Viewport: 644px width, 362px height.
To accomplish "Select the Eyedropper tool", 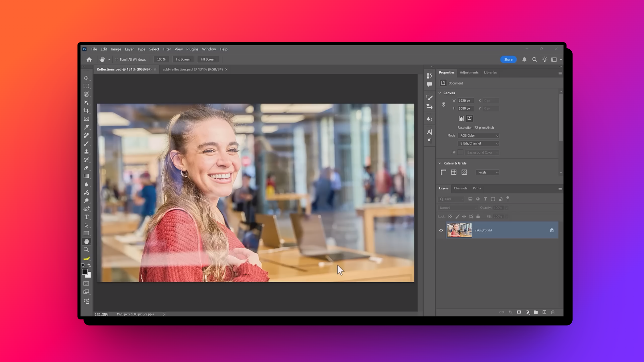I will tap(87, 127).
